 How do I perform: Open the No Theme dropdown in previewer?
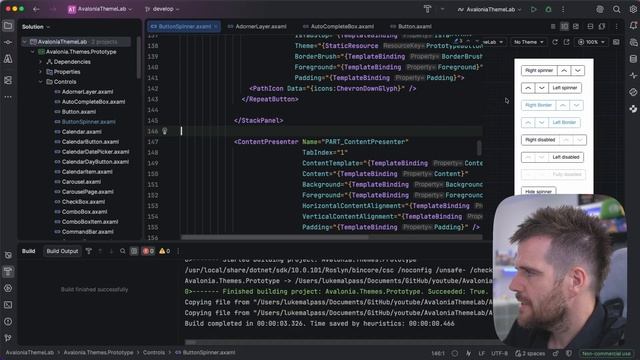[x=529, y=42]
